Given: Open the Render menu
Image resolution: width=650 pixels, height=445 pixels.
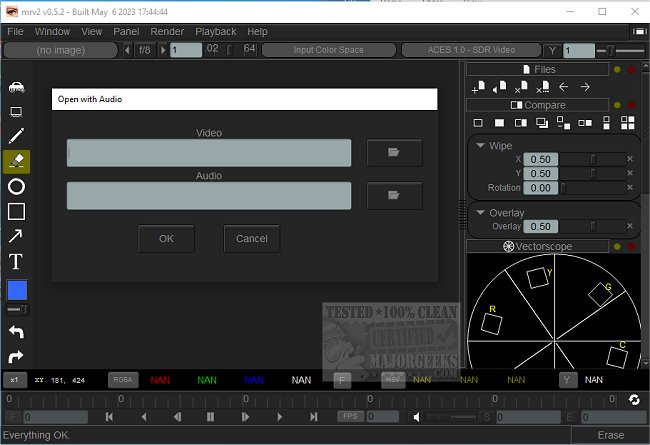Looking at the screenshot, I should 167,32.
